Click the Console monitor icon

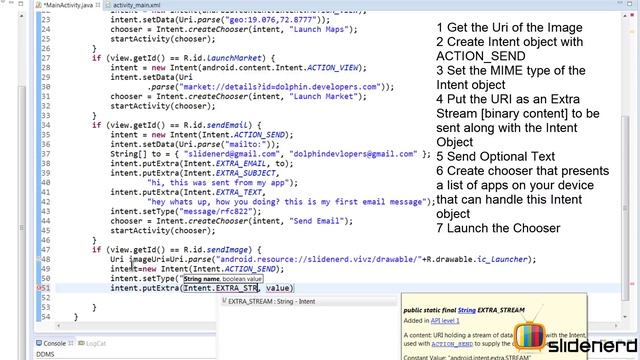pos(39,343)
